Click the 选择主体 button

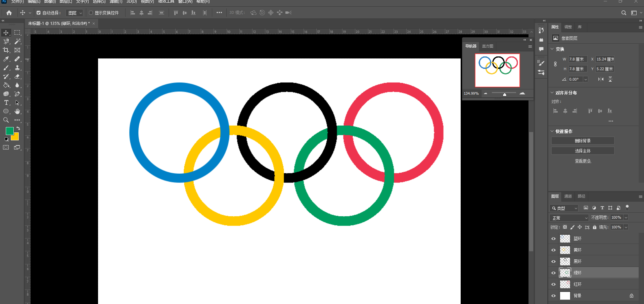click(583, 151)
